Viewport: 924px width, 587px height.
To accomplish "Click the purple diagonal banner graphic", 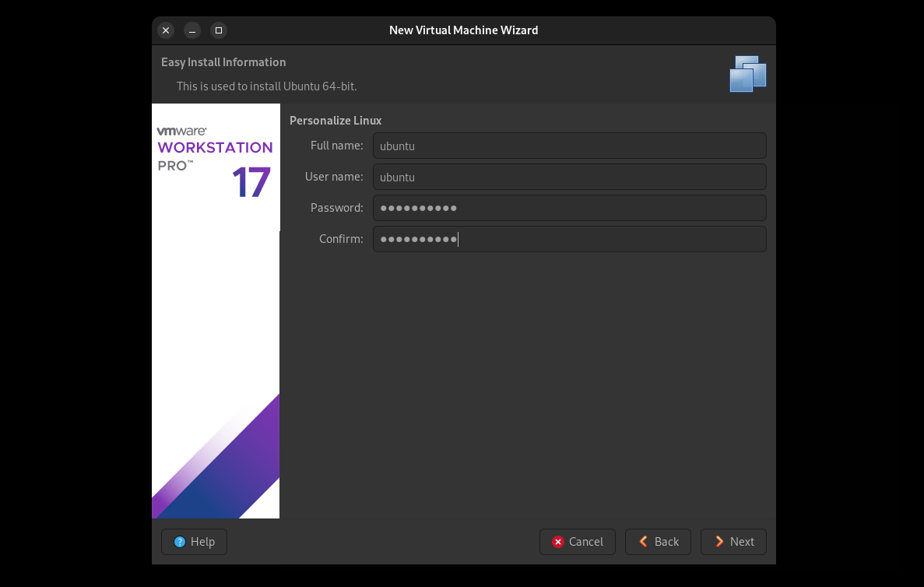I will 226,467.
